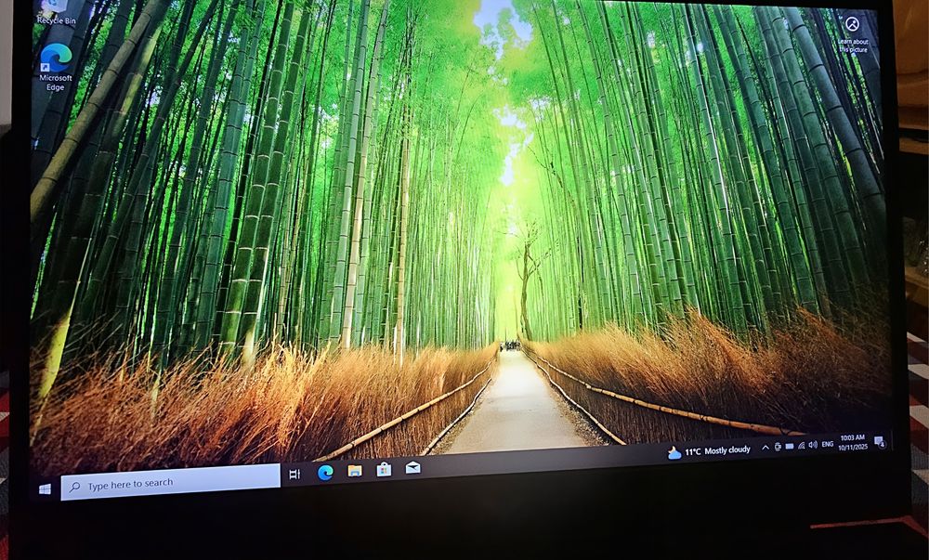The height and width of the screenshot is (560, 929).
Task: Expand the hidden tray icons chevron
Action: tap(765, 448)
